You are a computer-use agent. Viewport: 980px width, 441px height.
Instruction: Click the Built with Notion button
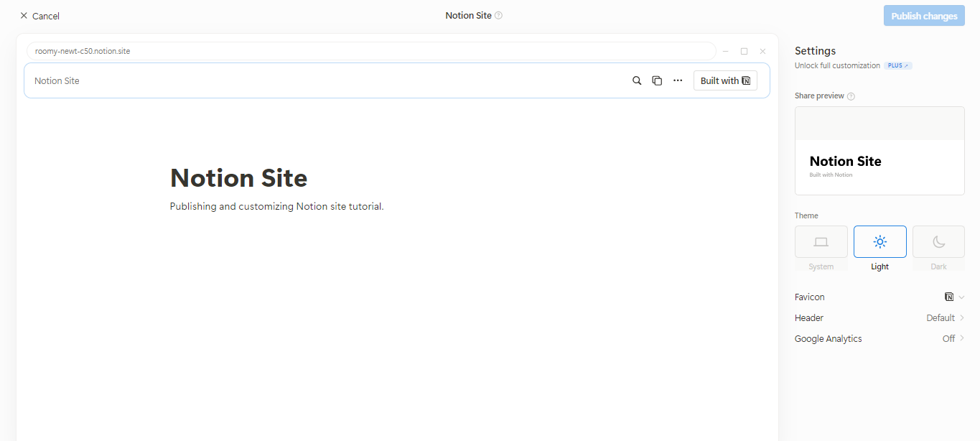(725, 80)
